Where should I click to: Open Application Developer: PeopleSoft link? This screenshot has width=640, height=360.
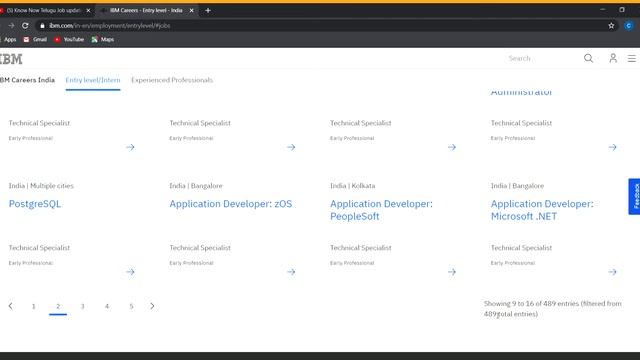381,210
